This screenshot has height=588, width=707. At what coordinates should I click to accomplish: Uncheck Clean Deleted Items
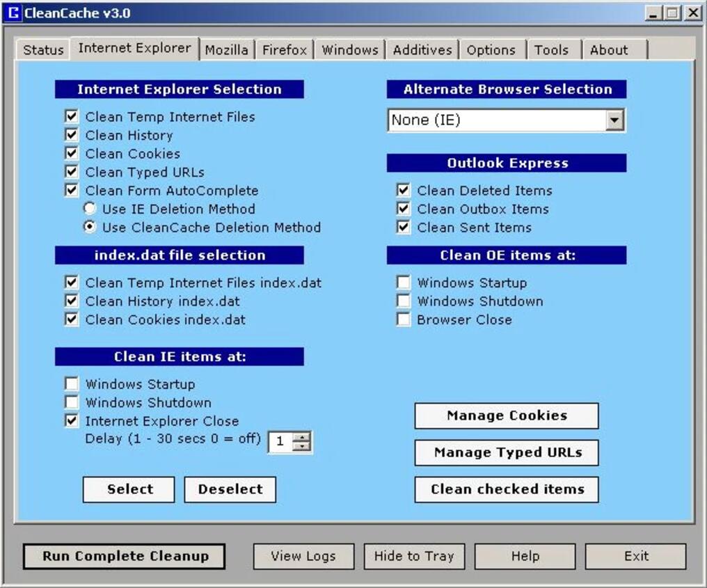[x=403, y=190]
